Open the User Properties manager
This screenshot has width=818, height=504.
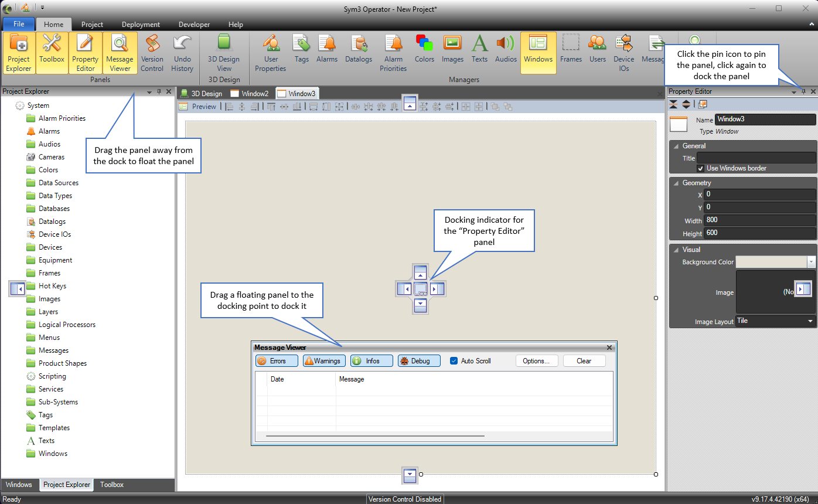pyautogui.click(x=271, y=53)
